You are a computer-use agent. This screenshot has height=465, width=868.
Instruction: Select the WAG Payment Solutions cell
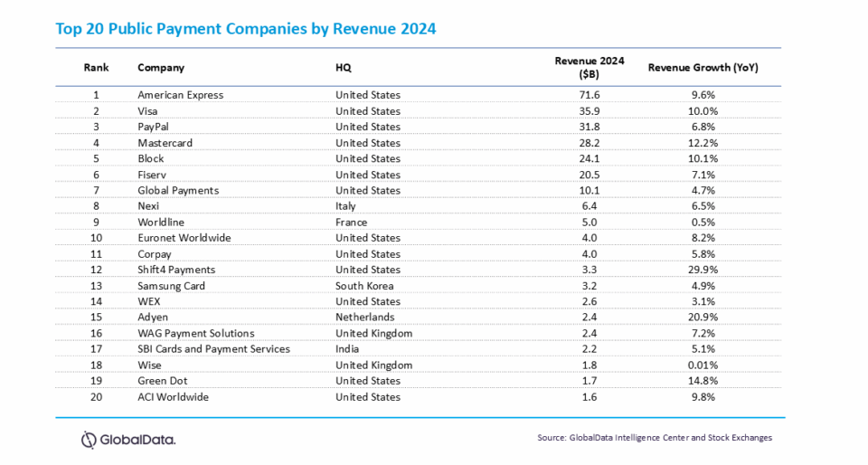196,333
